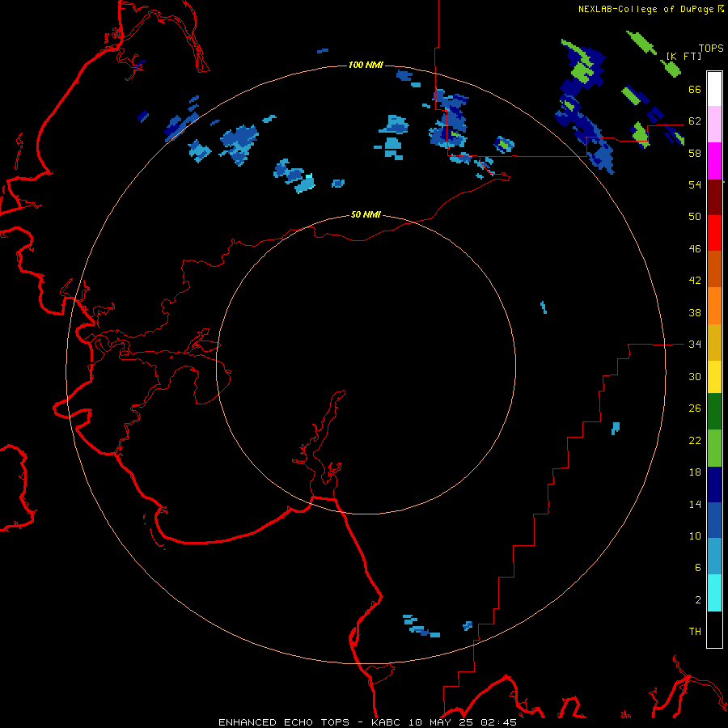Click the "100 NMI" range ring label

tap(366, 65)
